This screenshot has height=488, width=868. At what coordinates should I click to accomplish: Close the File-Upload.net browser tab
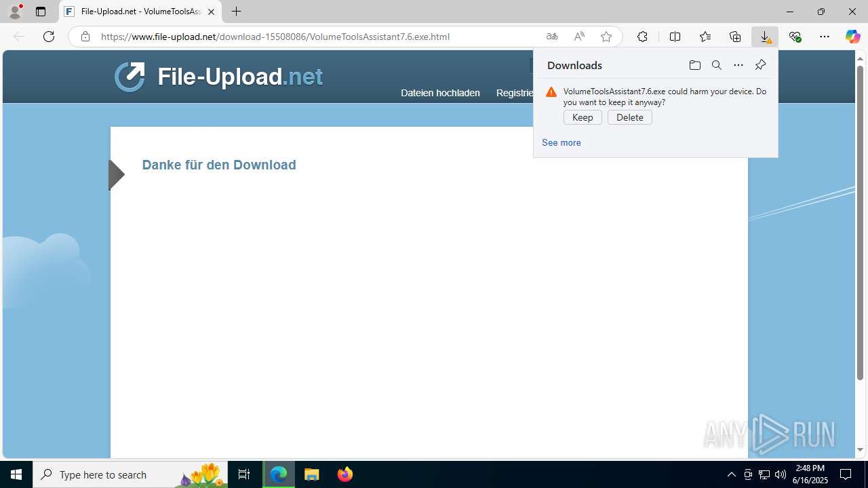[x=211, y=12]
